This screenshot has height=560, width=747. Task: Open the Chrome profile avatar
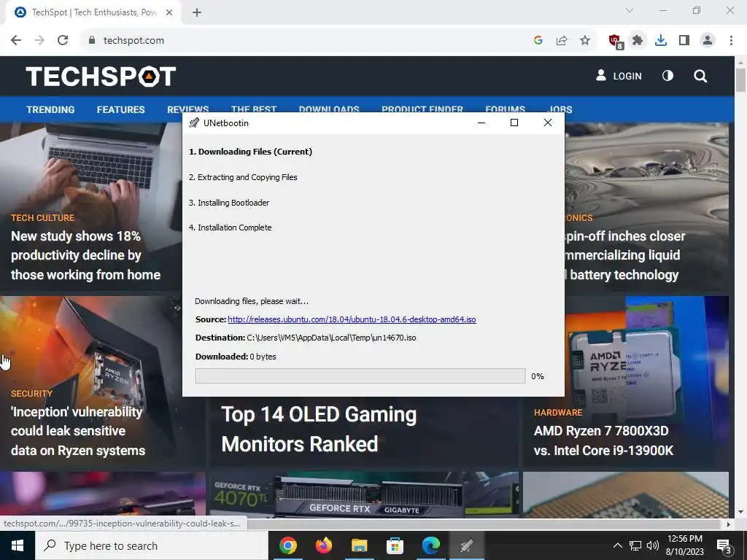(x=708, y=41)
